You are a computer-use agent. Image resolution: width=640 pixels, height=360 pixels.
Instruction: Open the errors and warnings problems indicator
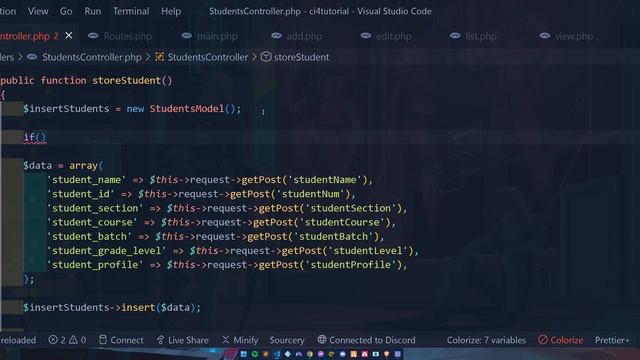tap(67, 340)
